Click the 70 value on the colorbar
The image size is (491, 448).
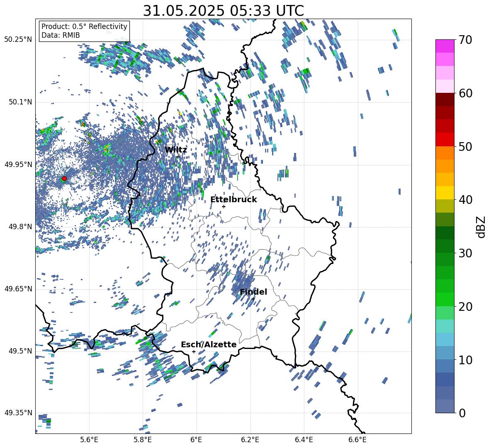(x=465, y=40)
